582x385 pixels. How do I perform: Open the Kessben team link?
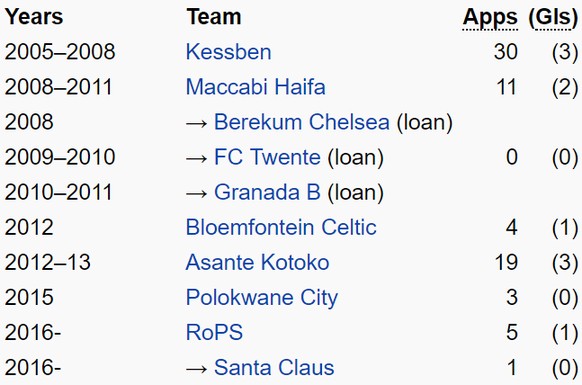pyautogui.click(x=228, y=52)
